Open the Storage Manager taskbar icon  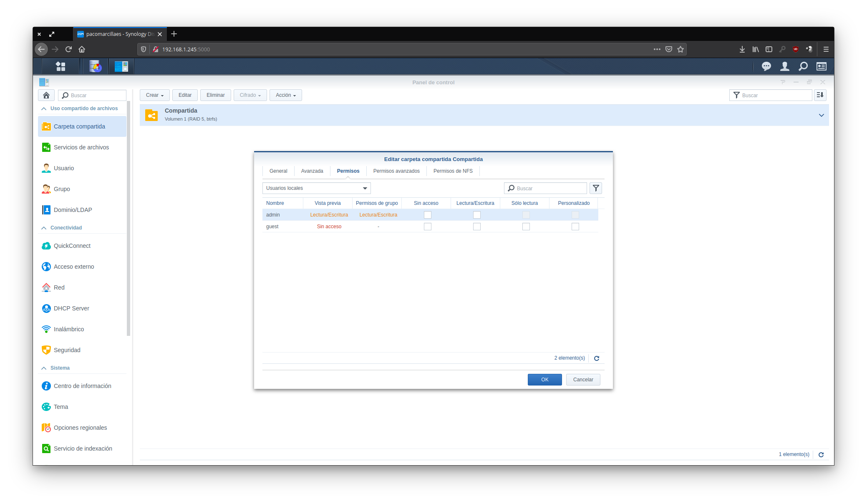(96, 66)
